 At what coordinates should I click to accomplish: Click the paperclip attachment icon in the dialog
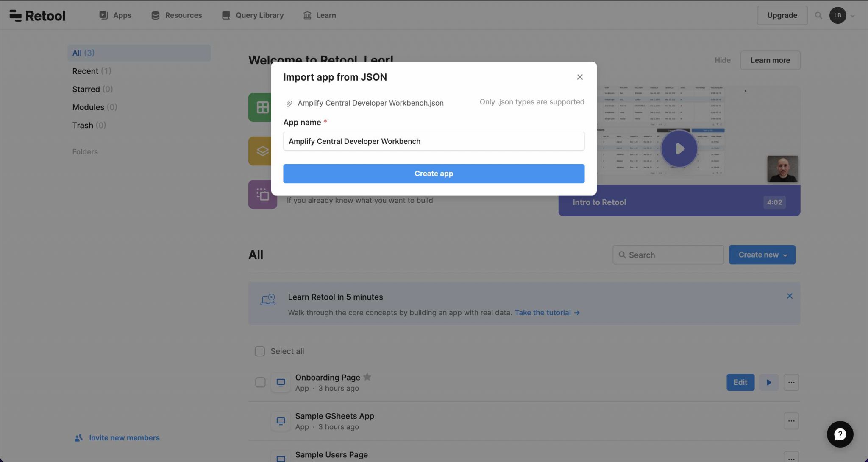(289, 103)
